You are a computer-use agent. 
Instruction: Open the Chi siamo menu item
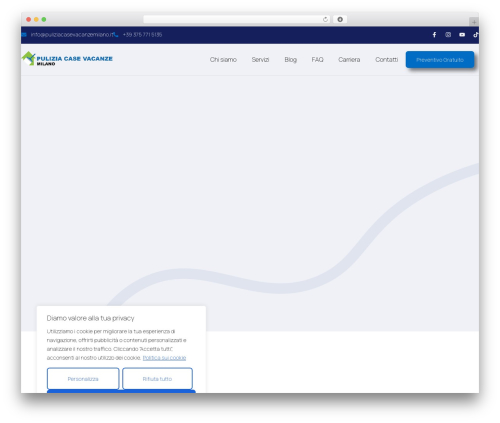coord(223,60)
